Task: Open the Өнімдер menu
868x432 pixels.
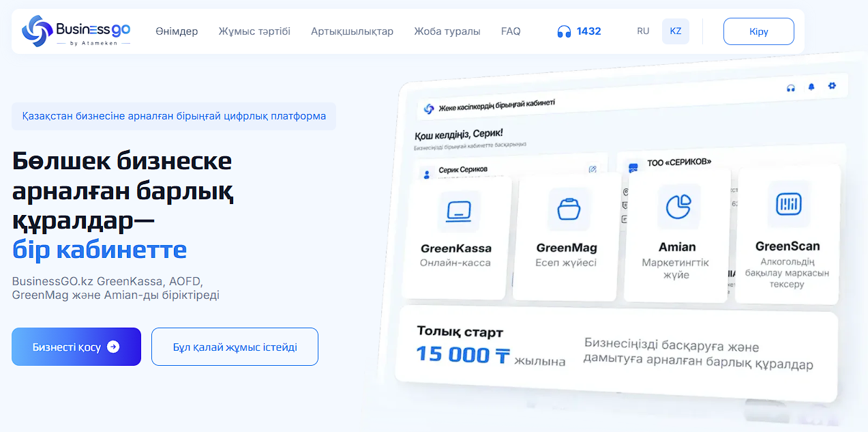Action: coord(176,31)
